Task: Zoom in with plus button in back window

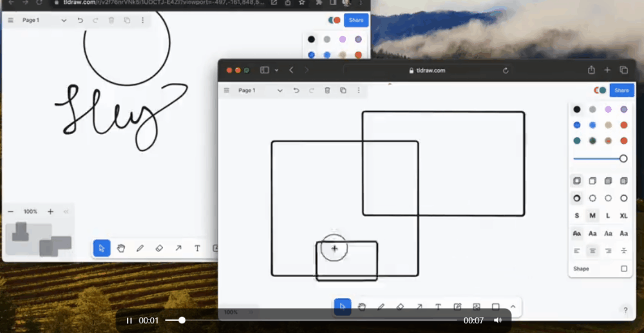Action: tap(50, 211)
